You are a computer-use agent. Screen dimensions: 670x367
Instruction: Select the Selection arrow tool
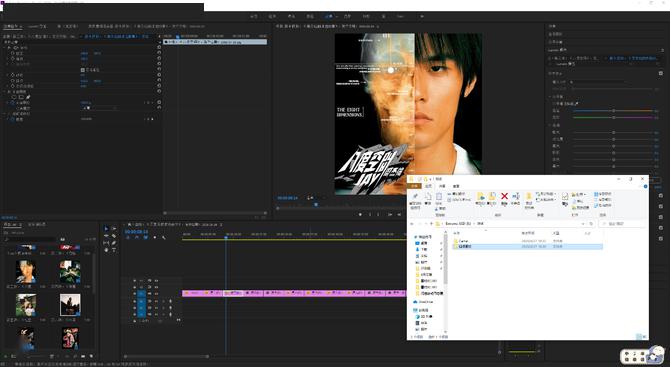click(x=106, y=229)
